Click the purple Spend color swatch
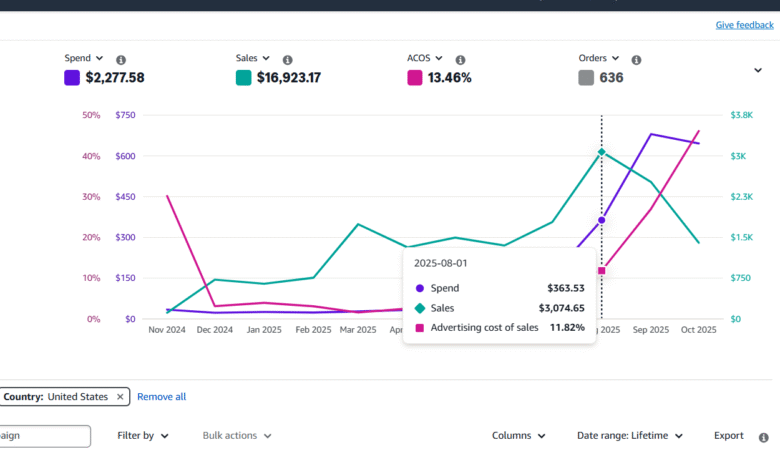Viewport: 780px width, 450px height. pos(72,77)
